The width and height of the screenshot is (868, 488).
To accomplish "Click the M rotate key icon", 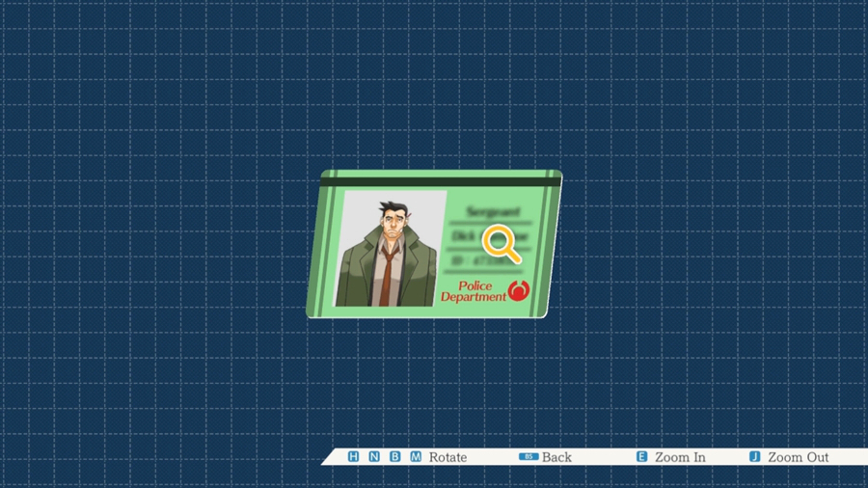I will click(x=416, y=456).
